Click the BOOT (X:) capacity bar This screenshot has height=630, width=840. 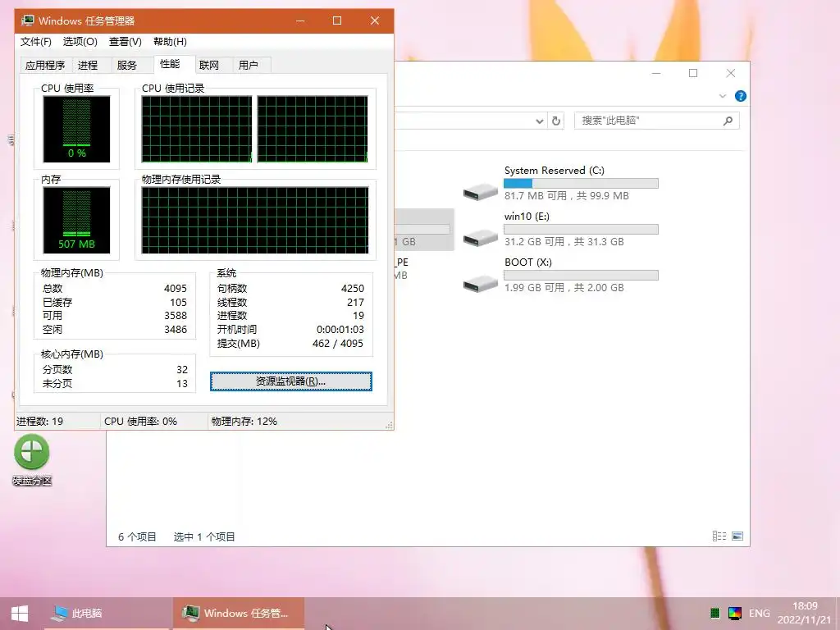pyautogui.click(x=582, y=276)
